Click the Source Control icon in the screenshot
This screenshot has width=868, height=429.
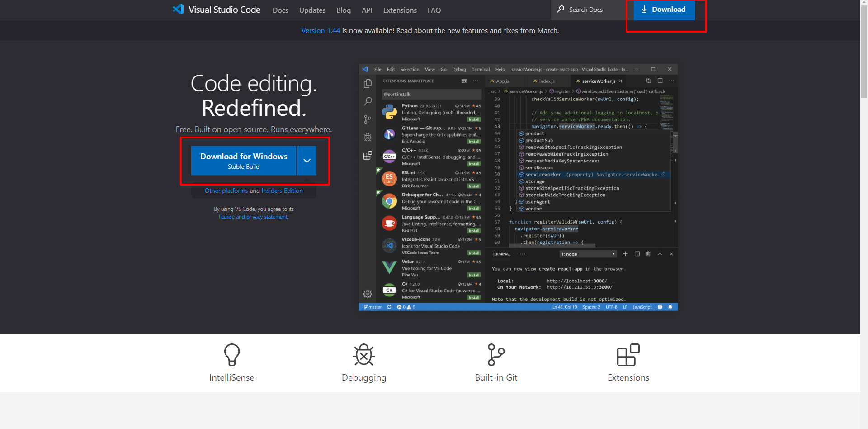click(368, 119)
